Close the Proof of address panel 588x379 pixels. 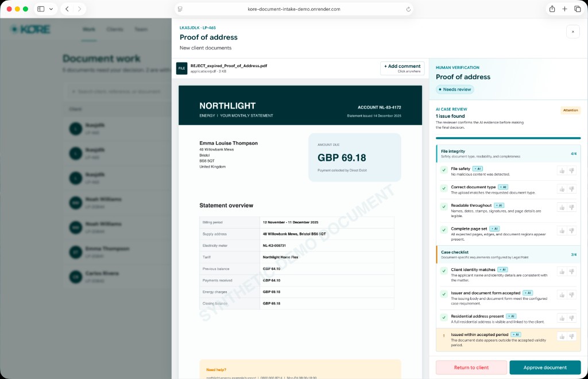click(572, 32)
